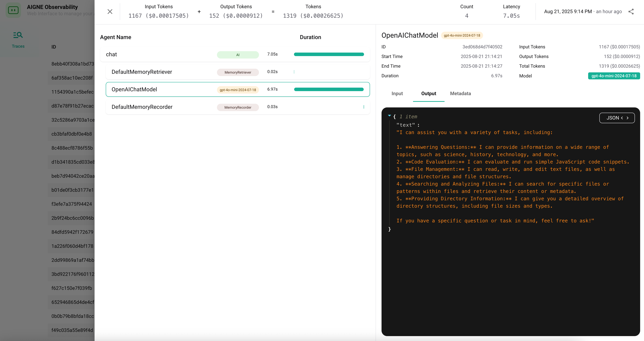Click the AIGNE Observability logo

(13, 10)
